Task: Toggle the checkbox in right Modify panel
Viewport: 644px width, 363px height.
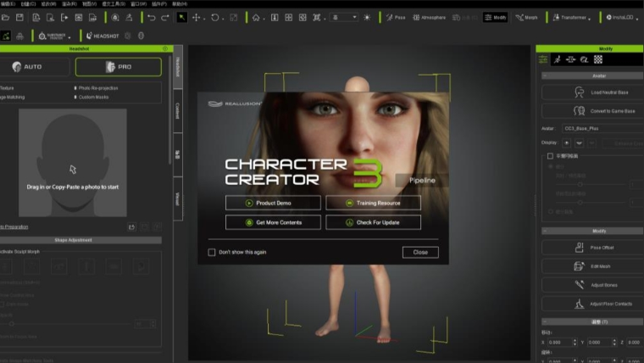Action: coord(550,156)
